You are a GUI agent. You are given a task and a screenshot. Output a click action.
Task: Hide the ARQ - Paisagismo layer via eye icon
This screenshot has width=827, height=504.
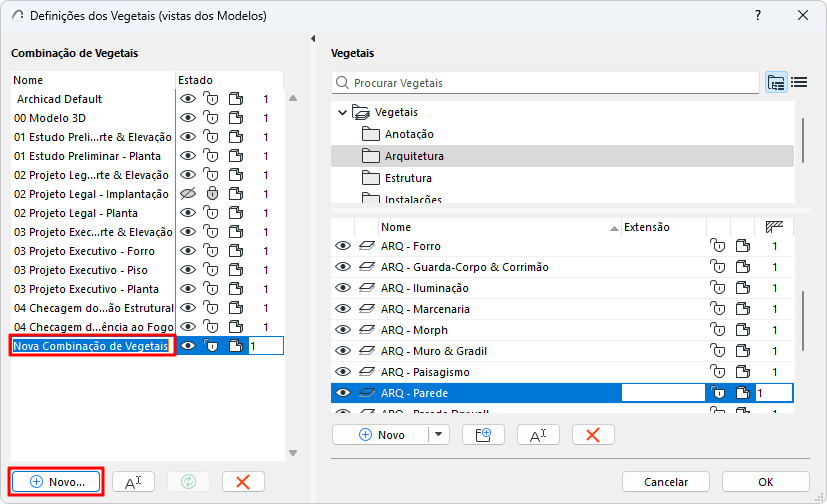pos(343,372)
